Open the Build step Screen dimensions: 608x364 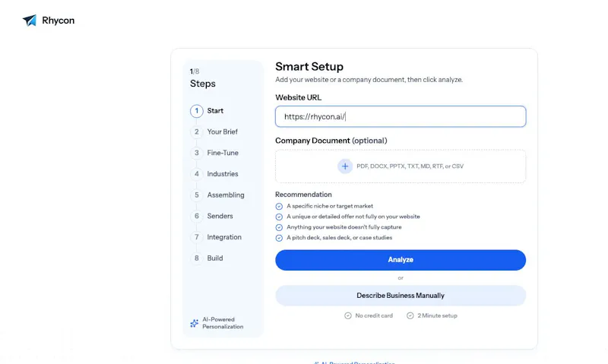pos(215,258)
